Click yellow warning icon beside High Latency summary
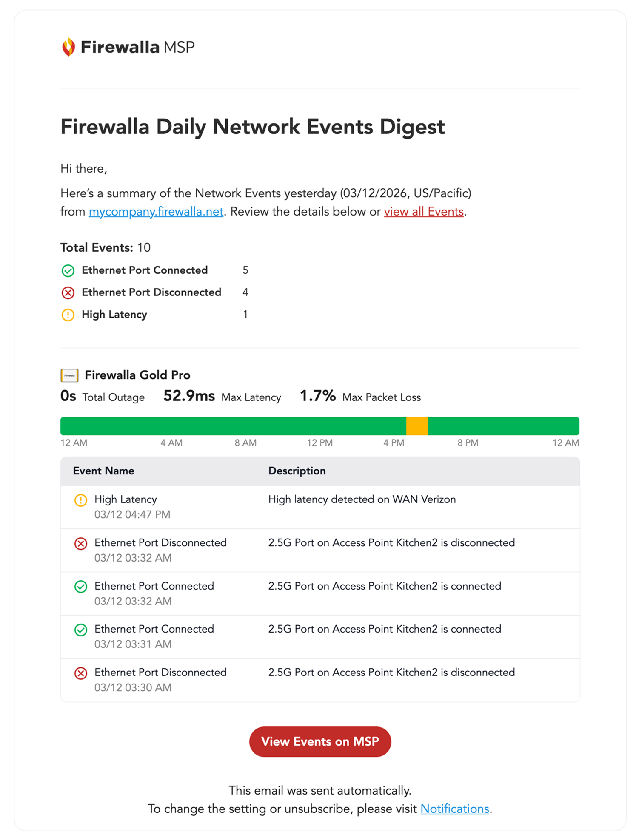This screenshot has width=639, height=840. tap(68, 315)
